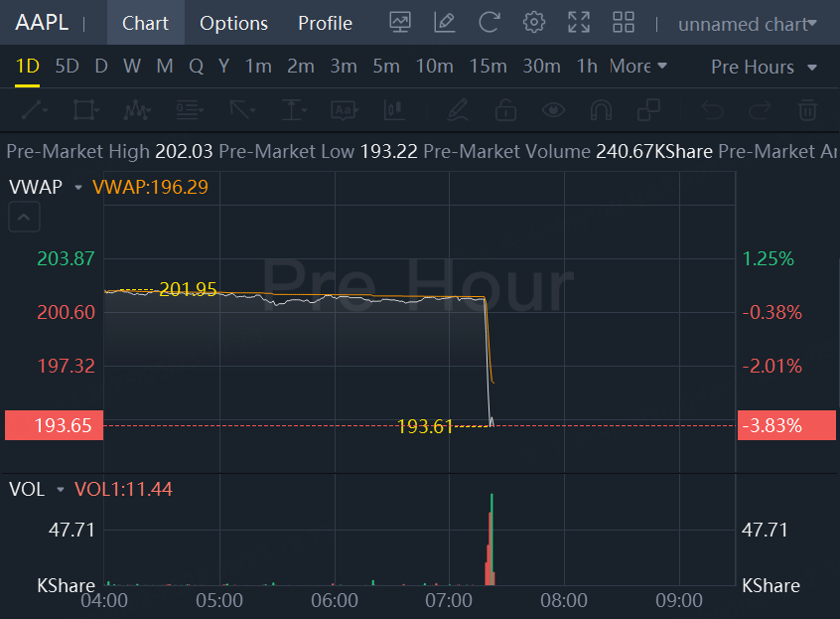Screen dimensions: 840x619
Task: Toggle drawings visibility eye icon
Action: click(x=553, y=109)
